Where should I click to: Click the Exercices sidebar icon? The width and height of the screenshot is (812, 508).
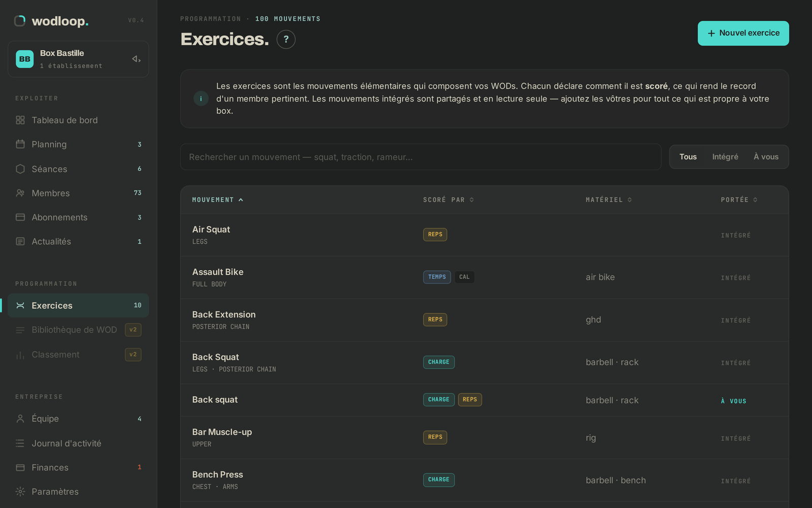(20, 305)
